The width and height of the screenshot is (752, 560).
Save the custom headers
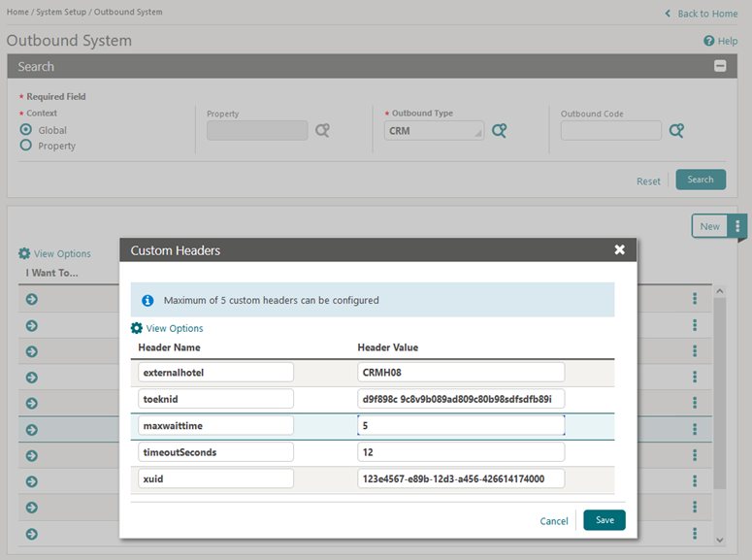605,520
